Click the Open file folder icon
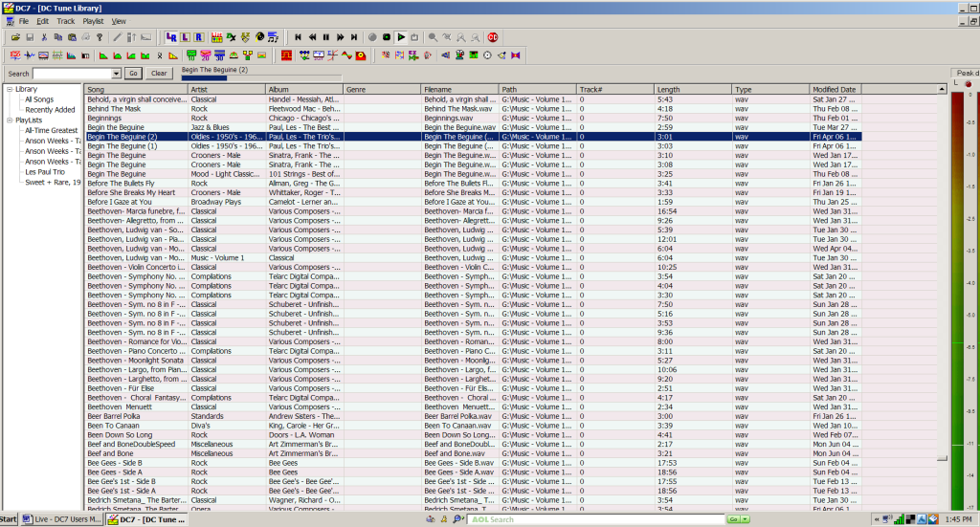This screenshot has height=527, width=980. coord(15,36)
